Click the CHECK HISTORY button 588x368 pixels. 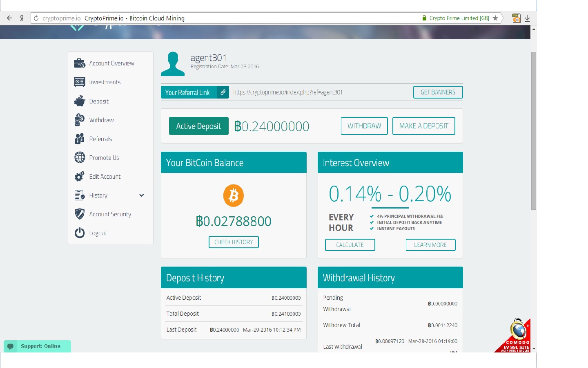[234, 242]
